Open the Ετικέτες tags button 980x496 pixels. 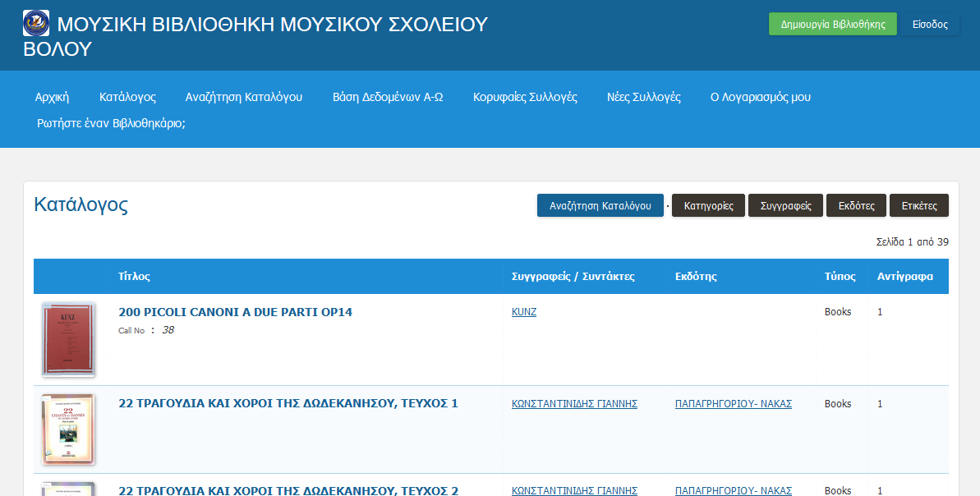918,206
